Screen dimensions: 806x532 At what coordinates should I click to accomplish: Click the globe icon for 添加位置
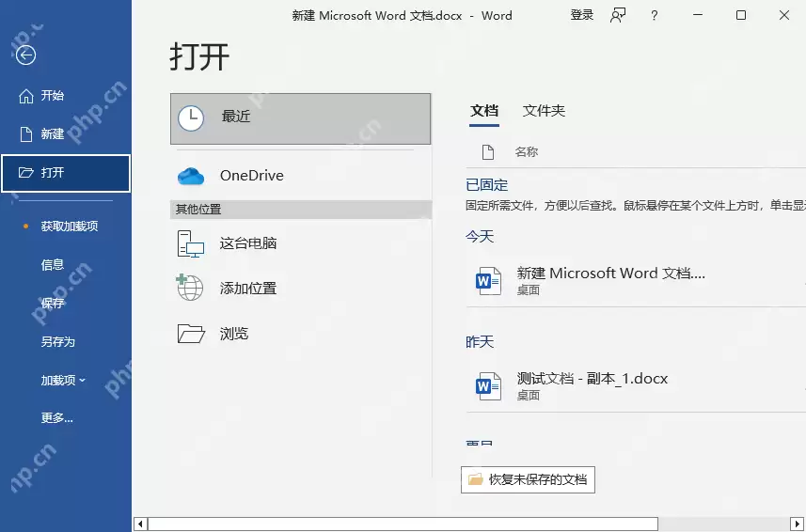tap(190, 287)
